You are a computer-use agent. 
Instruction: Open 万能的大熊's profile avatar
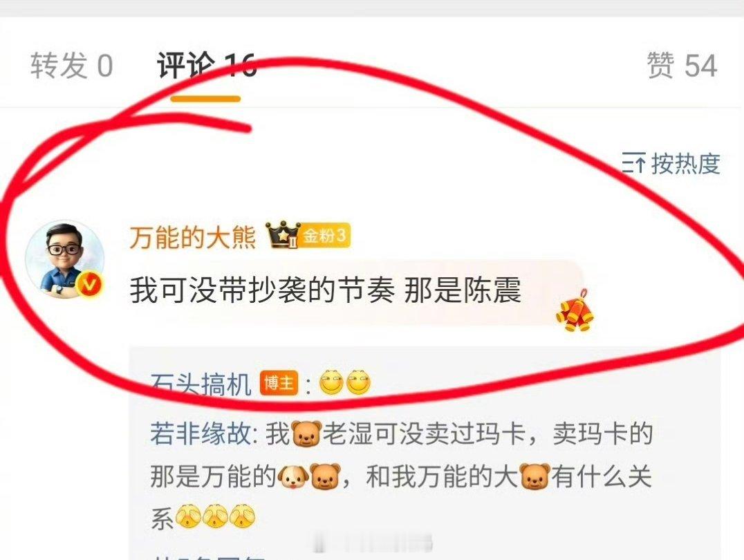pos(65,259)
